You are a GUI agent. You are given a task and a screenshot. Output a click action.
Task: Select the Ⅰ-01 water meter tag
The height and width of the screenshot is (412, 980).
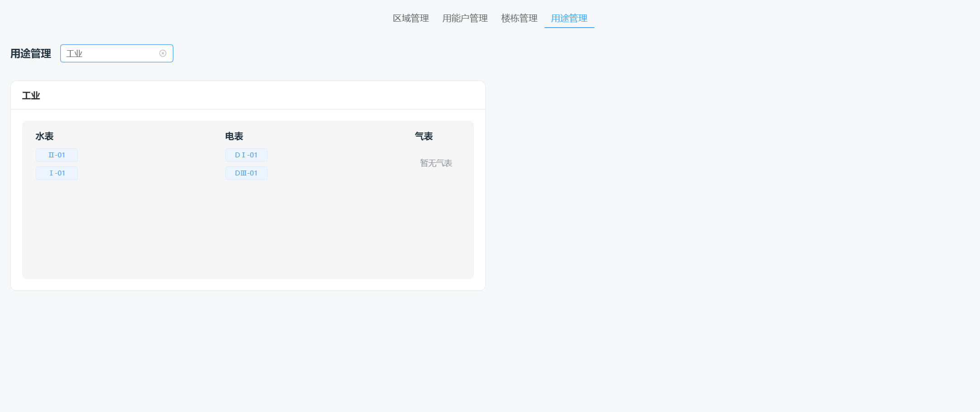pos(57,173)
